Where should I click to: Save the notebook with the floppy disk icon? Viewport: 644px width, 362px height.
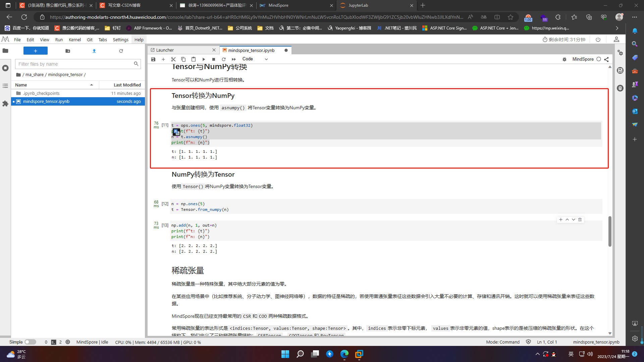click(153, 59)
